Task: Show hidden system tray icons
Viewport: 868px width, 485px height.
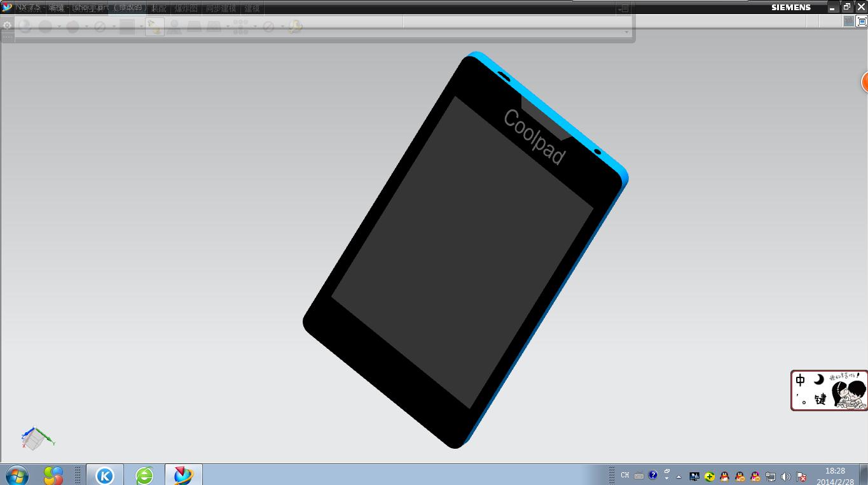Action: tap(679, 476)
